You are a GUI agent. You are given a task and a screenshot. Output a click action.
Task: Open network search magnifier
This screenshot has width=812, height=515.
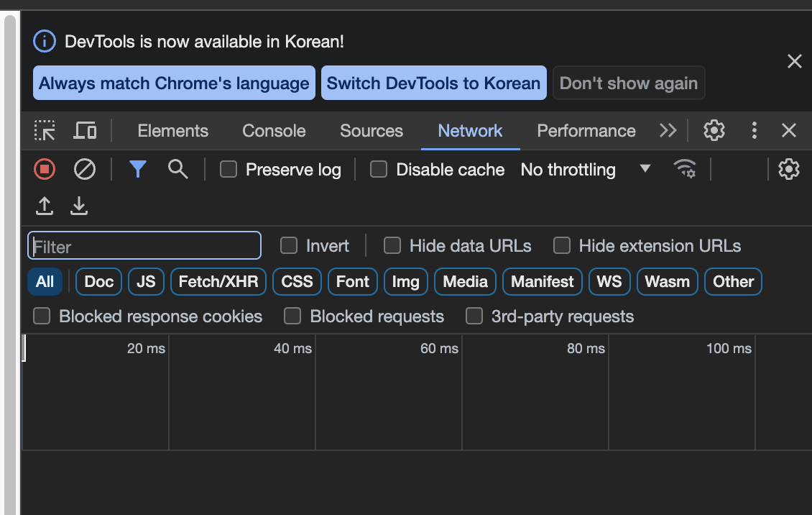(177, 170)
